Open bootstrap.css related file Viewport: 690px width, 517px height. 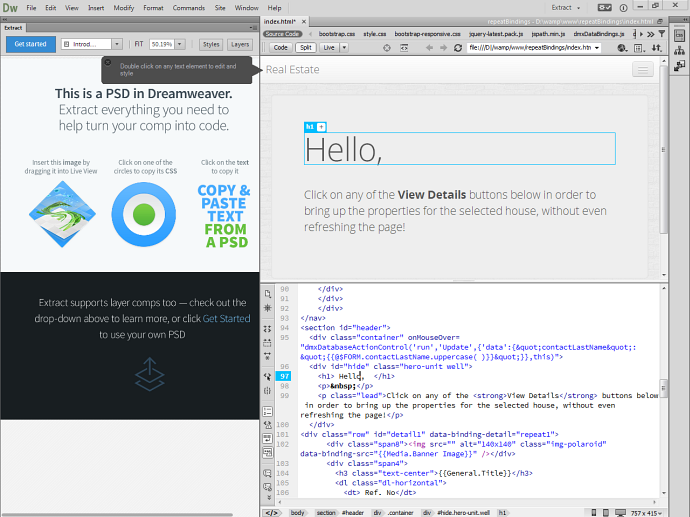(x=337, y=34)
